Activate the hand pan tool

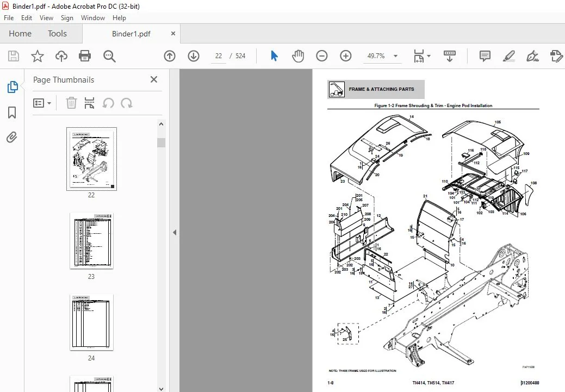click(x=298, y=56)
